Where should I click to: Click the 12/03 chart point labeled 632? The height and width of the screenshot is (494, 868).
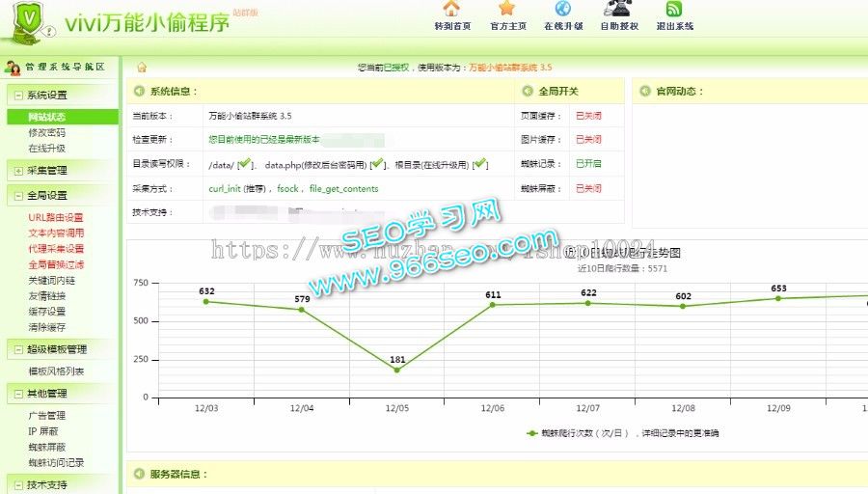[x=206, y=302]
